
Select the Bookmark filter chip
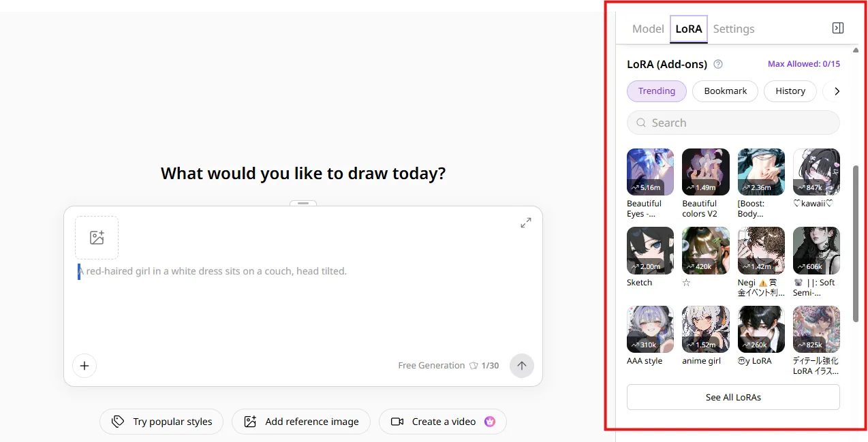(x=726, y=91)
